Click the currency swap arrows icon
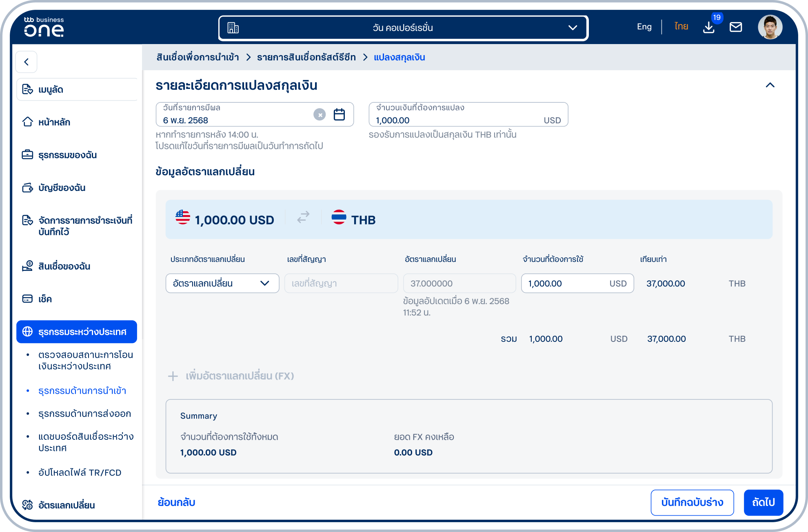The image size is (808, 532). 303,217
